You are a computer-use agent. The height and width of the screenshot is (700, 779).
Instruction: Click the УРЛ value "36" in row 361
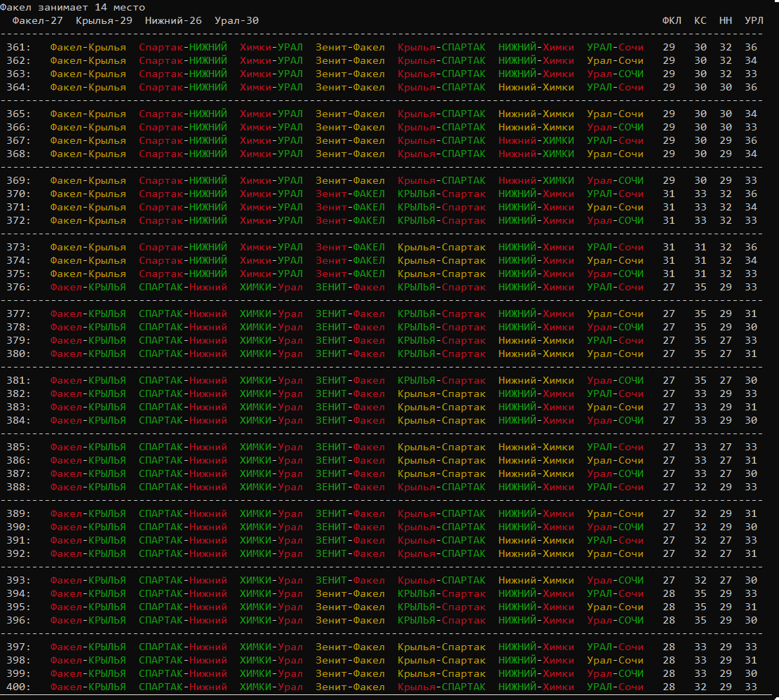[x=751, y=47]
